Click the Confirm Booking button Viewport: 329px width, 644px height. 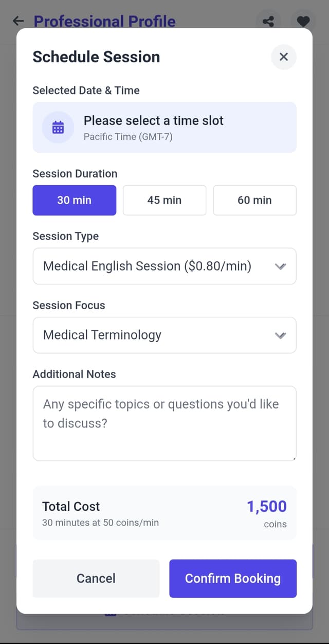(x=233, y=578)
